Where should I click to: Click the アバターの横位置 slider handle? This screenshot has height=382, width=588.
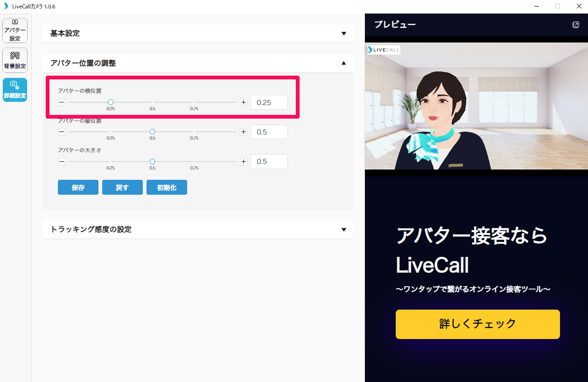coord(111,102)
